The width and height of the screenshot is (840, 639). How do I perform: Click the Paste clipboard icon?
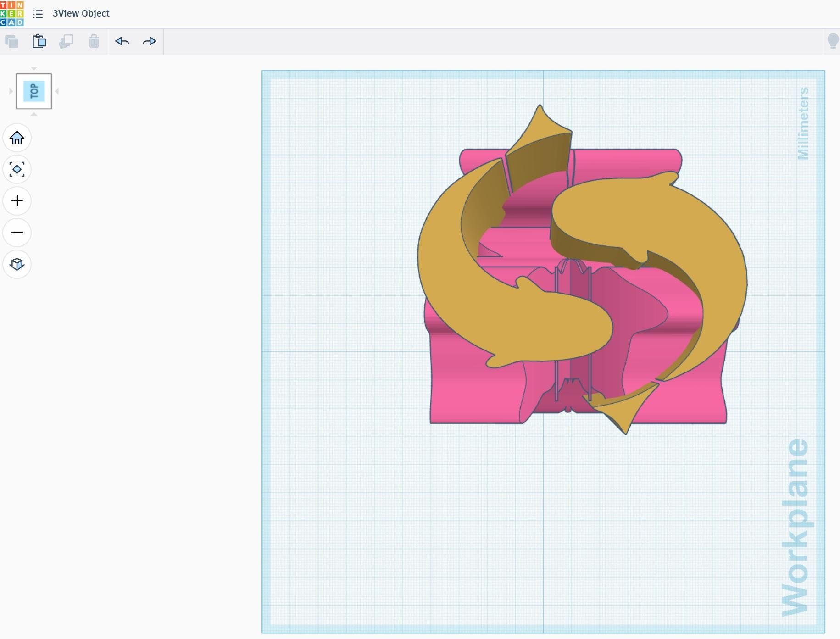[x=39, y=41]
